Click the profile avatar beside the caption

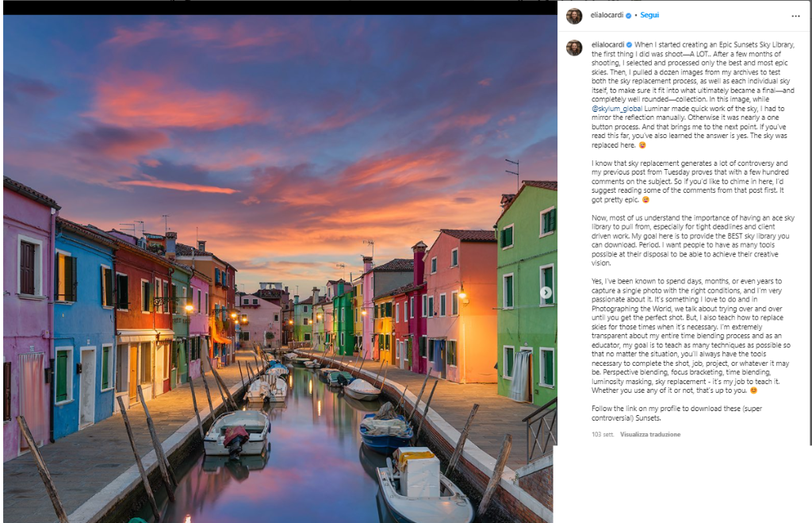[574, 48]
